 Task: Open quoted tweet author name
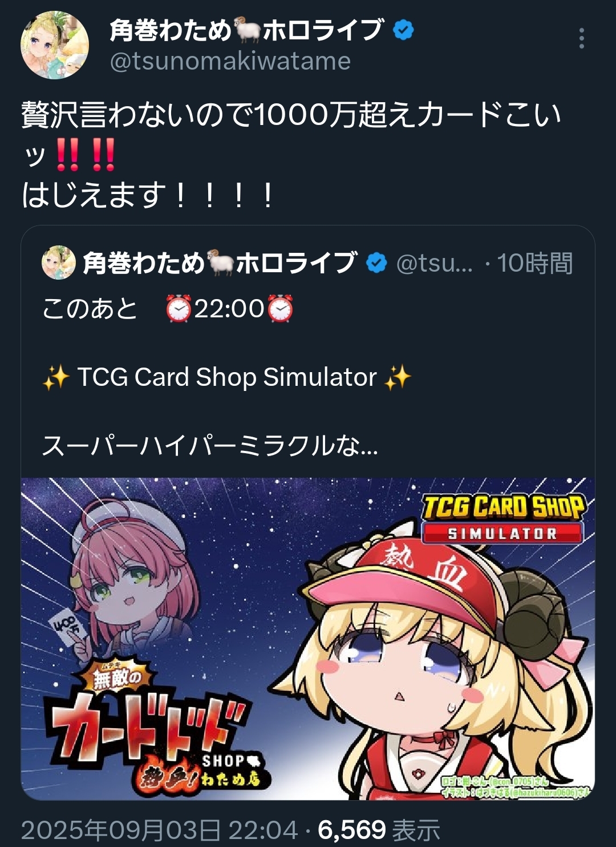[220, 263]
